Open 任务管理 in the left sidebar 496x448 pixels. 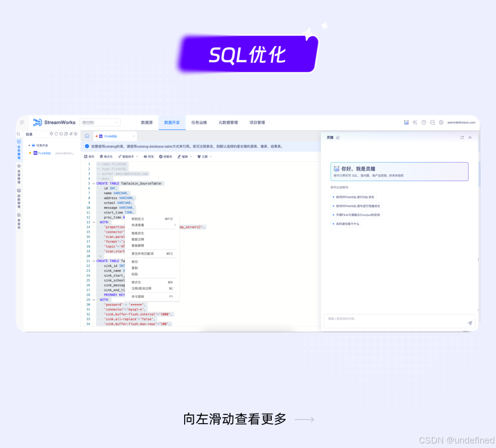19,150
